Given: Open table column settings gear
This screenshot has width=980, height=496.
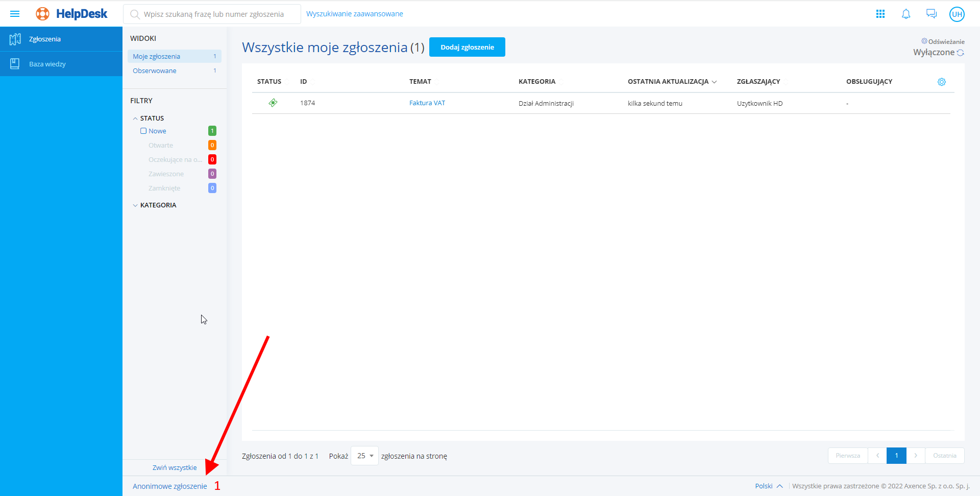Looking at the screenshot, I should pos(941,82).
